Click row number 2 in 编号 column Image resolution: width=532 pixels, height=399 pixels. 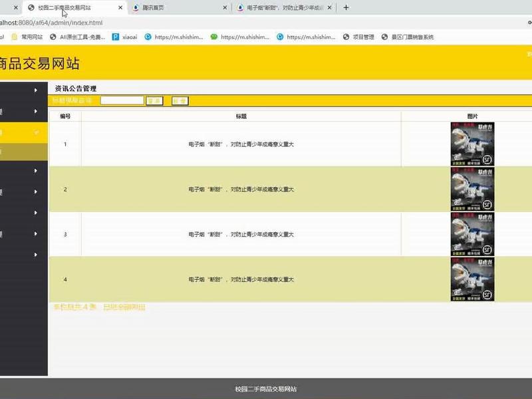(65, 190)
